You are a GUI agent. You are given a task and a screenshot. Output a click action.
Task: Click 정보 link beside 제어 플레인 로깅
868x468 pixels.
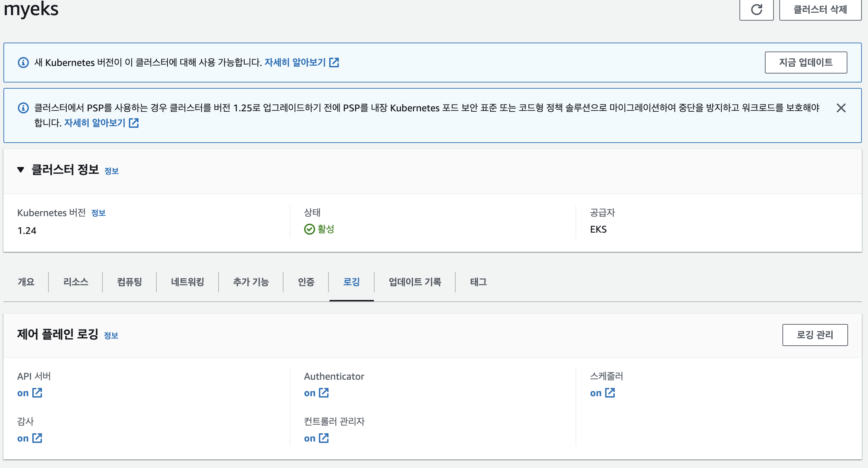click(x=111, y=335)
